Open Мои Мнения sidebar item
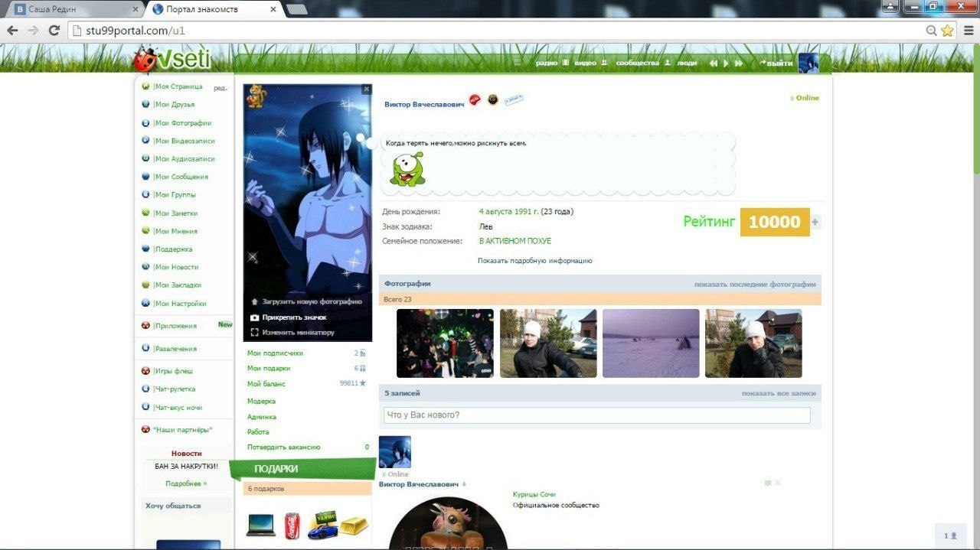Image resolution: width=980 pixels, height=550 pixels. coord(175,231)
